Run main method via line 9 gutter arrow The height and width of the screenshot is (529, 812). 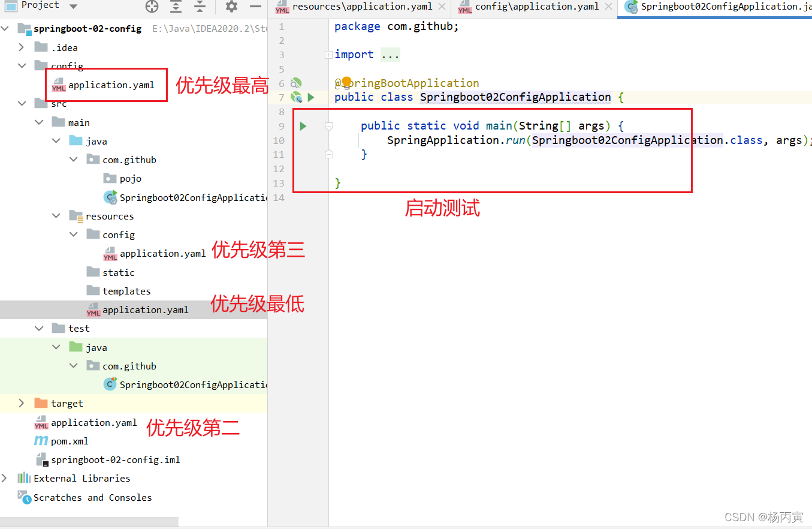pos(303,126)
